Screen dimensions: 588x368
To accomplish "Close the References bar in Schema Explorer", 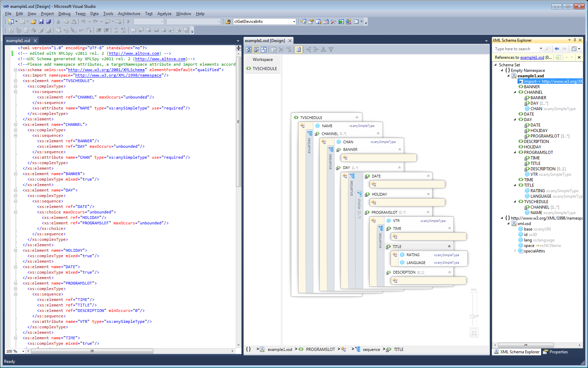I will pyautogui.click(x=579, y=57).
